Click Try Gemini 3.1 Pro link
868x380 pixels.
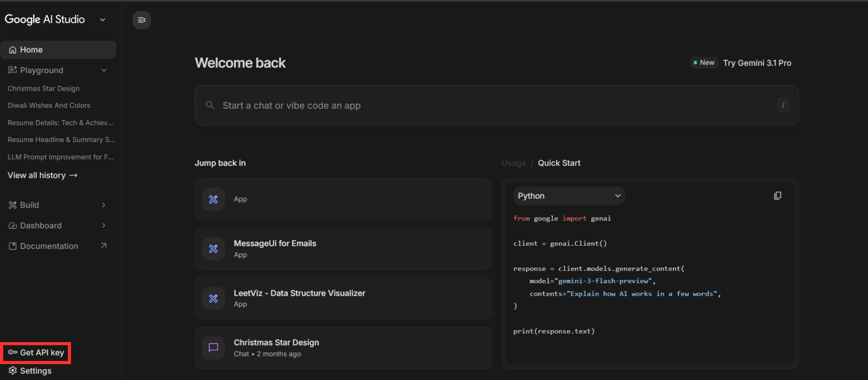(x=757, y=63)
